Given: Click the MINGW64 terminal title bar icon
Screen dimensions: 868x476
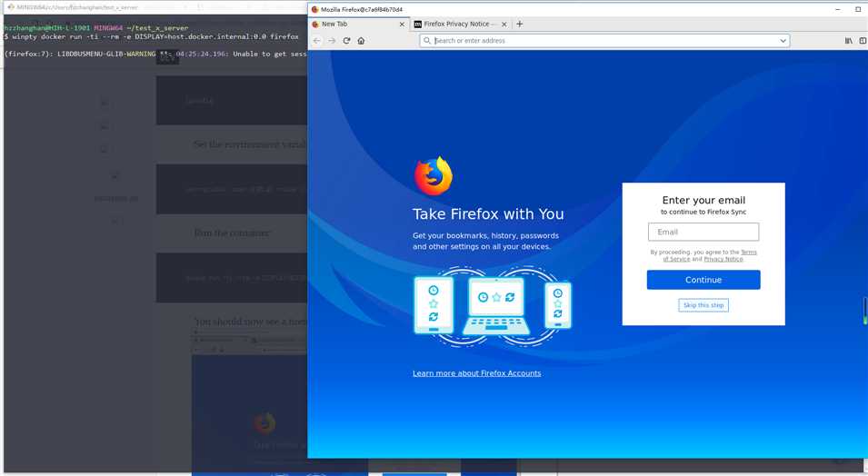Looking at the screenshot, I should tap(11, 7).
